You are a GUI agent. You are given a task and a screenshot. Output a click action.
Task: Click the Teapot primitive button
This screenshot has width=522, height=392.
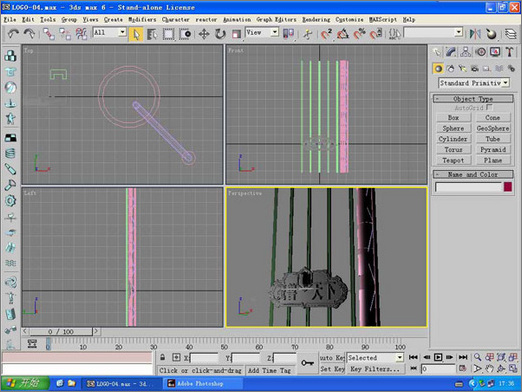pos(453,160)
